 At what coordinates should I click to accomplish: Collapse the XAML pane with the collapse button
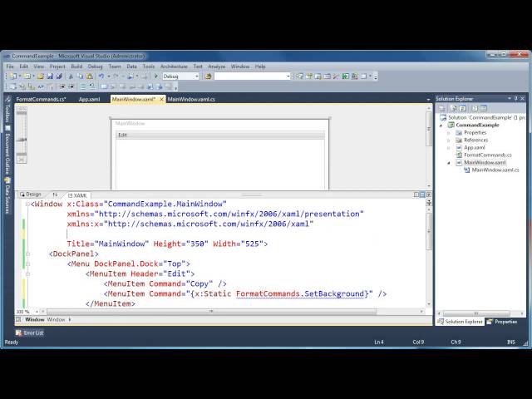coord(429,195)
